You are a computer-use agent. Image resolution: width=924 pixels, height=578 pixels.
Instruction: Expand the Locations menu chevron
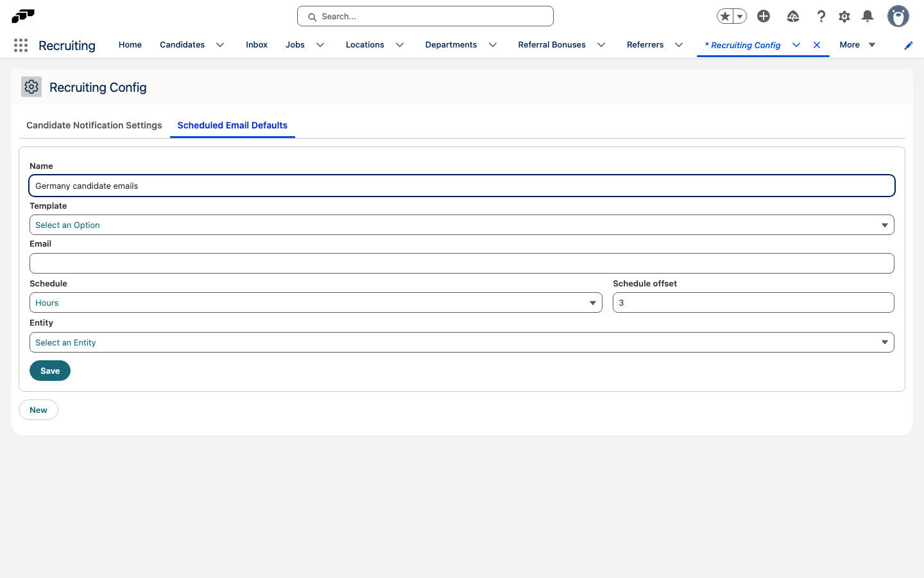[x=400, y=45]
